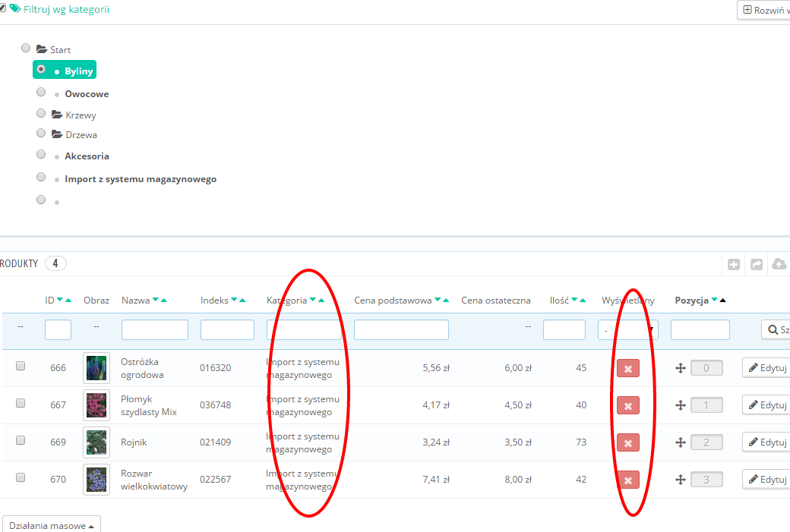Sort Nazwa column ascending arrow
Screen dimensions: 790x532
(x=164, y=300)
